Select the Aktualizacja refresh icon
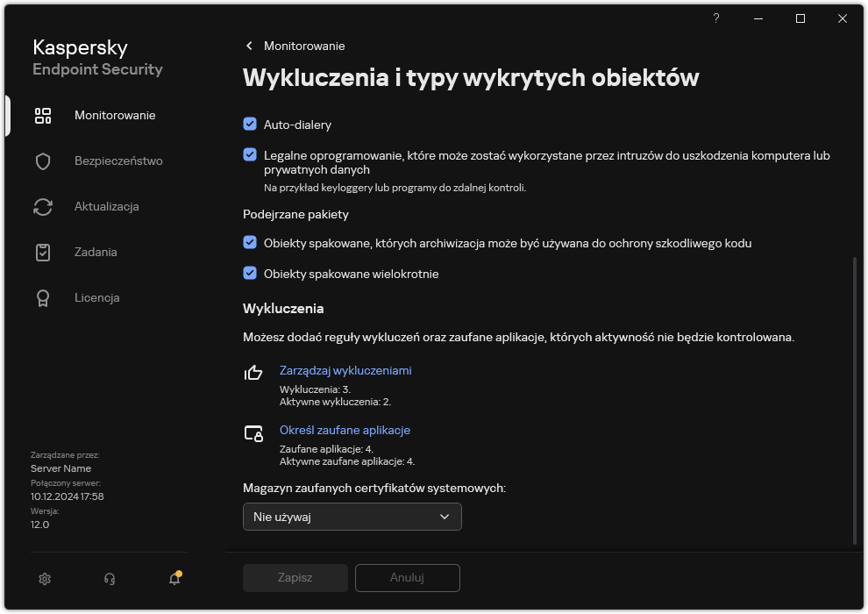 tap(42, 206)
